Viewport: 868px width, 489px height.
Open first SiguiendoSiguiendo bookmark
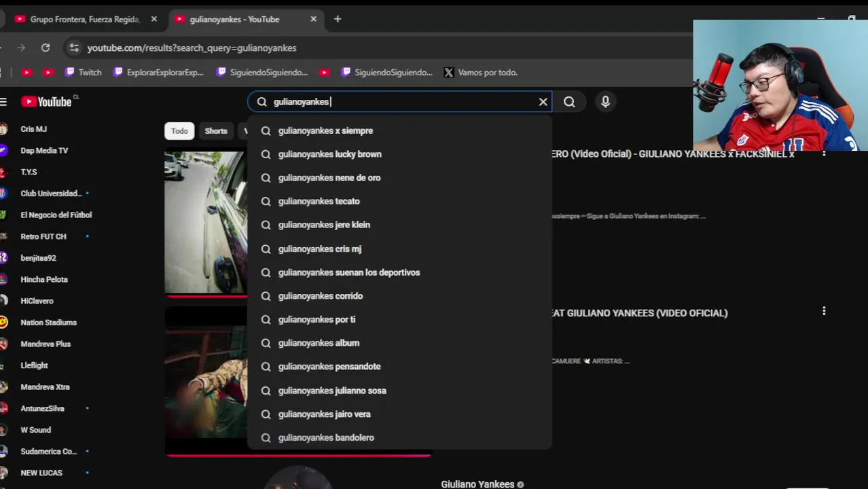[262, 72]
